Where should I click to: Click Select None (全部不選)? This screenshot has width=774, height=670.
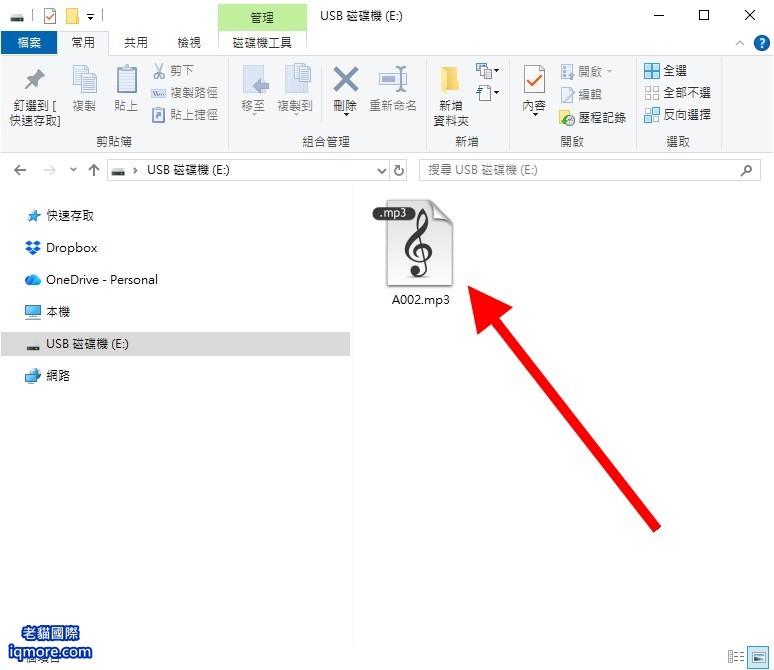[677, 93]
